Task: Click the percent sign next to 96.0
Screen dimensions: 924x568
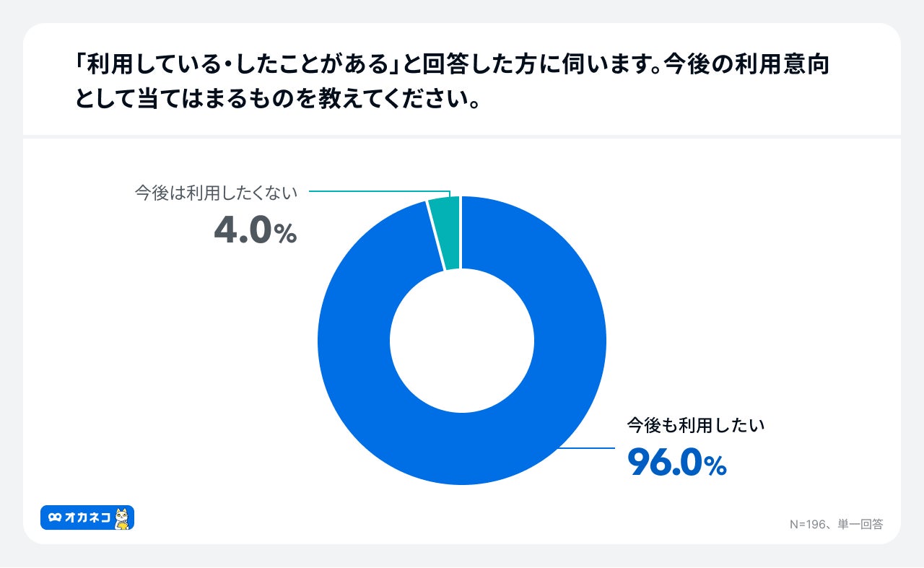Action: [715, 468]
